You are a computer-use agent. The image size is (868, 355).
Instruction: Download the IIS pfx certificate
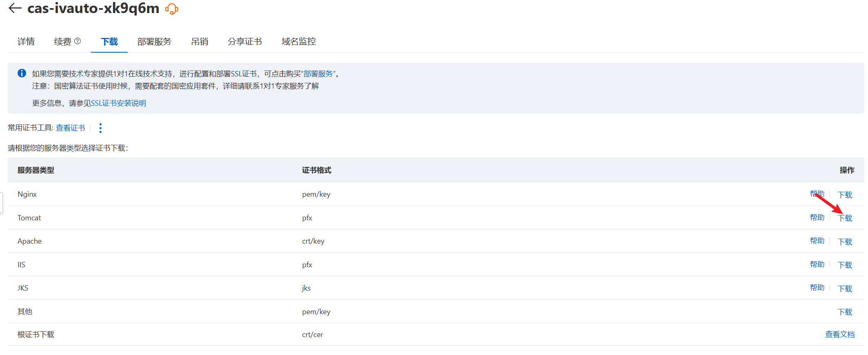pos(845,265)
